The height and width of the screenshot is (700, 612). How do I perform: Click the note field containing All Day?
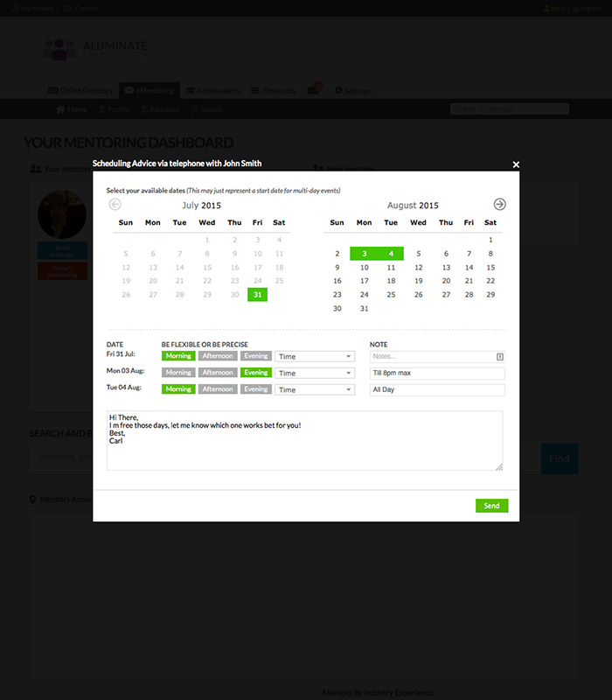pos(437,389)
